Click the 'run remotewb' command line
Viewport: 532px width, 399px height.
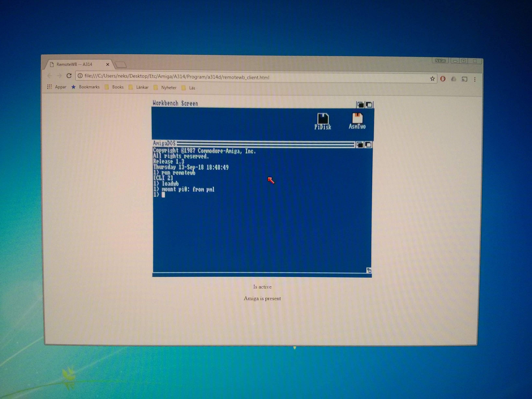[x=175, y=173]
